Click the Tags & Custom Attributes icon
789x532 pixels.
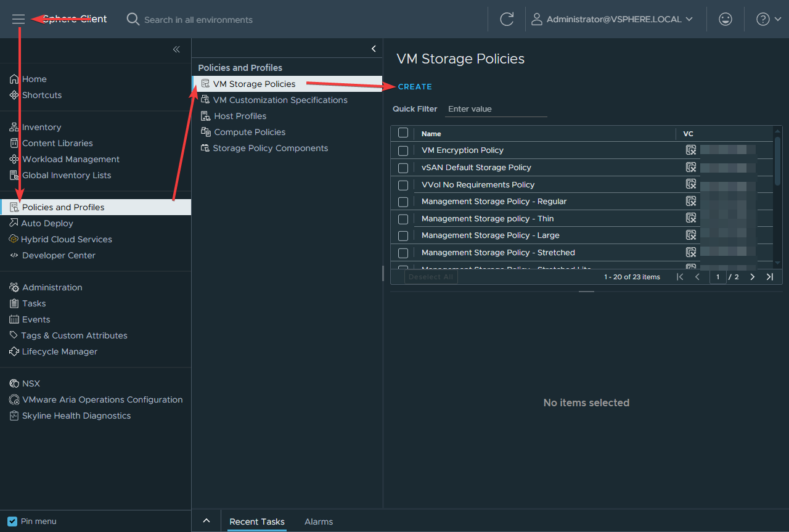[14, 335]
